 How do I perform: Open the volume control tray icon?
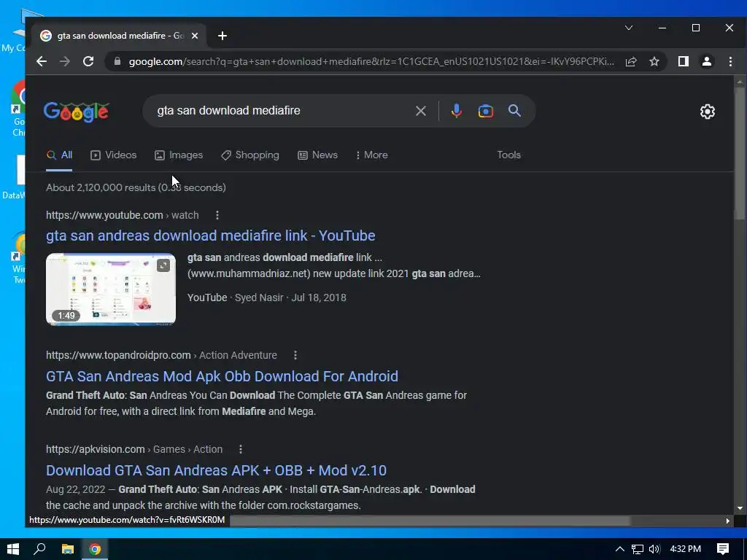[x=654, y=549]
